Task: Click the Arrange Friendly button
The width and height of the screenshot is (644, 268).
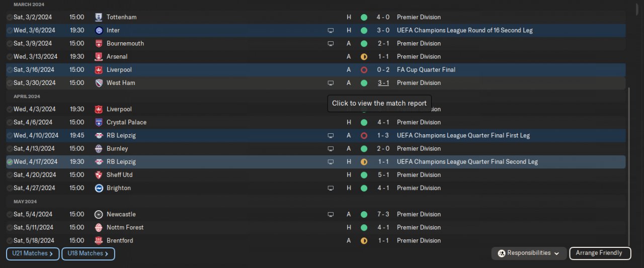Action: click(599, 253)
